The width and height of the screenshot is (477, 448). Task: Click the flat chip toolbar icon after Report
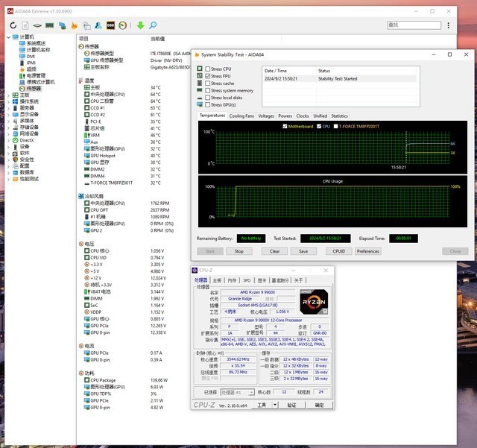coord(37,25)
